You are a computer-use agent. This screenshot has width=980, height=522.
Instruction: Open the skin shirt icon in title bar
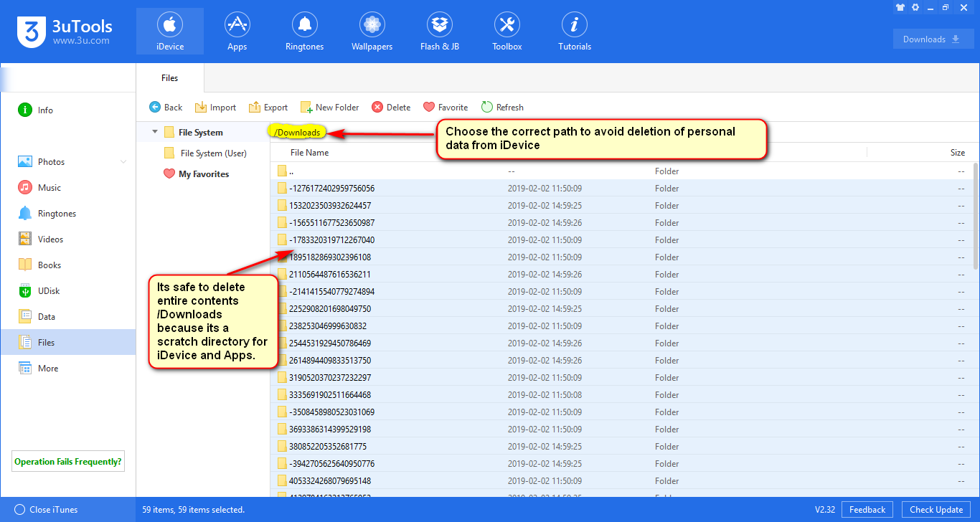(900, 7)
